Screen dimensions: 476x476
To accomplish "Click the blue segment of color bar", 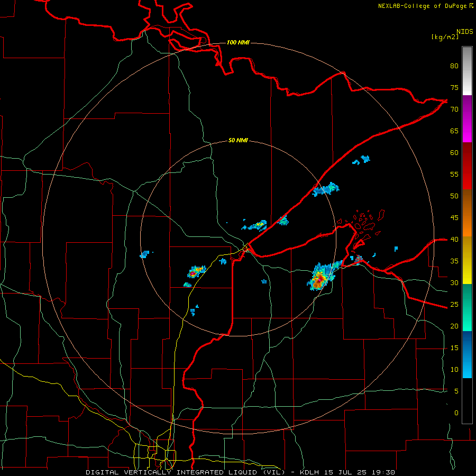I will tap(467, 354).
